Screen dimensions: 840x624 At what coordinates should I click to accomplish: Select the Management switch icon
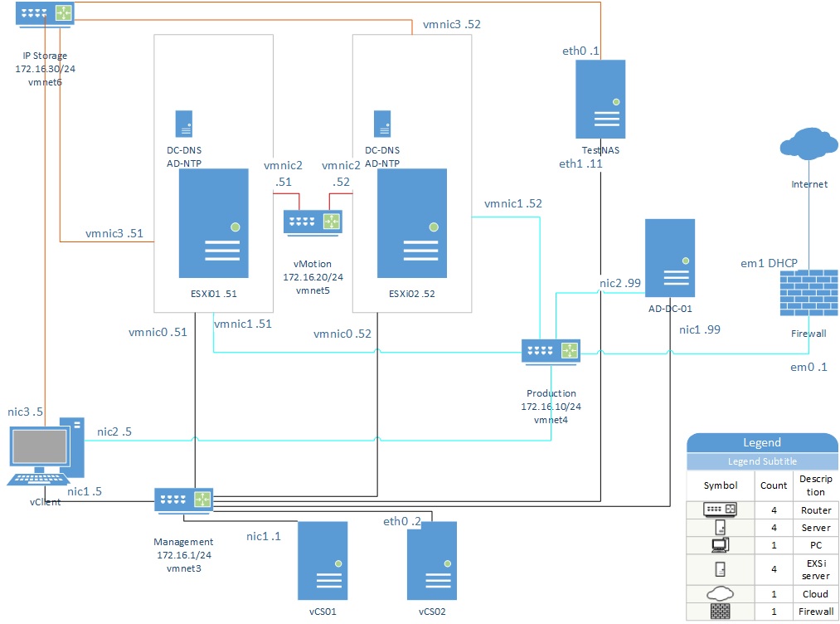pos(183,500)
